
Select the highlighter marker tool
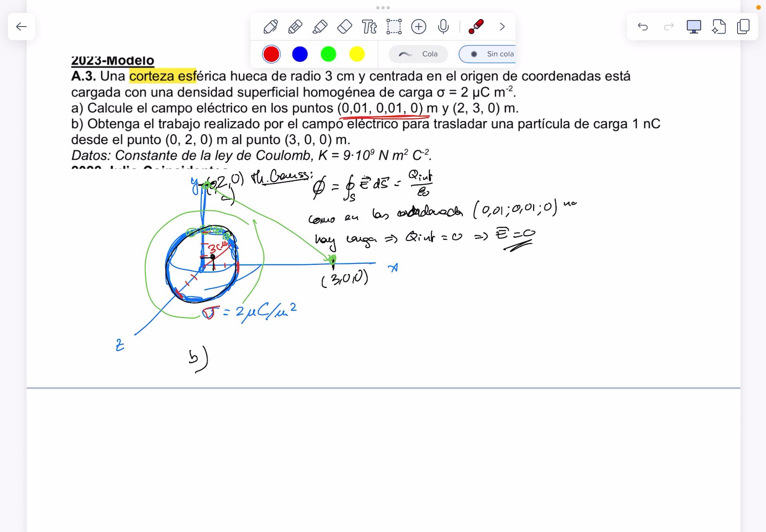tap(320, 27)
